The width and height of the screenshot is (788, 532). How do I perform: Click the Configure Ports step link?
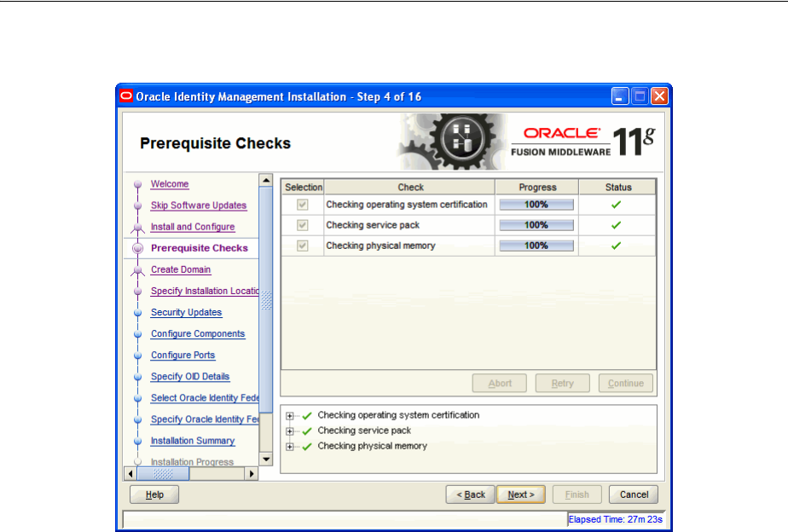tap(183, 356)
